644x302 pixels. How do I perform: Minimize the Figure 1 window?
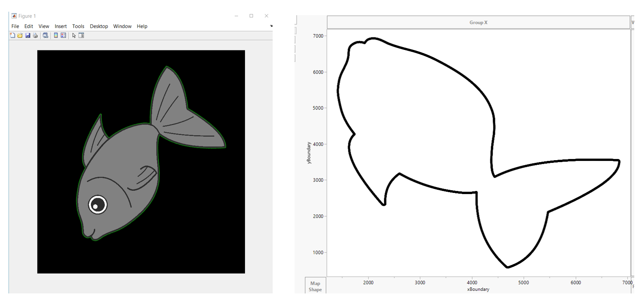pos(236,16)
